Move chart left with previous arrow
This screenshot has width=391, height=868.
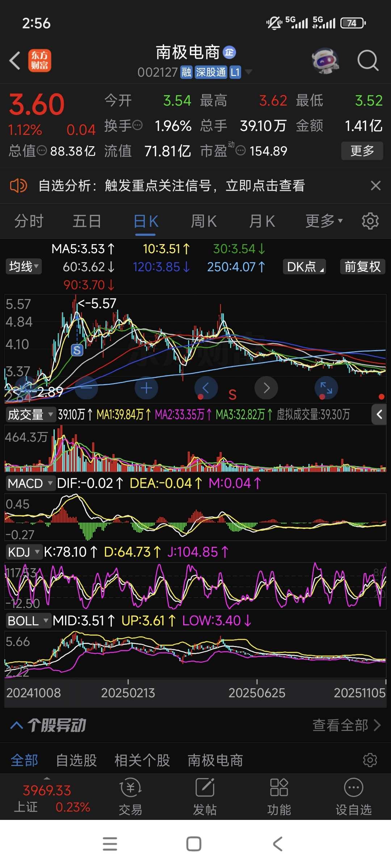(x=206, y=388)
